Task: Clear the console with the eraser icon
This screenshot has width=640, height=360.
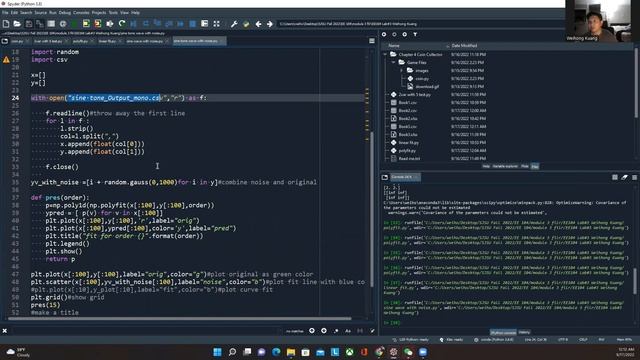Action: [624, 177]
